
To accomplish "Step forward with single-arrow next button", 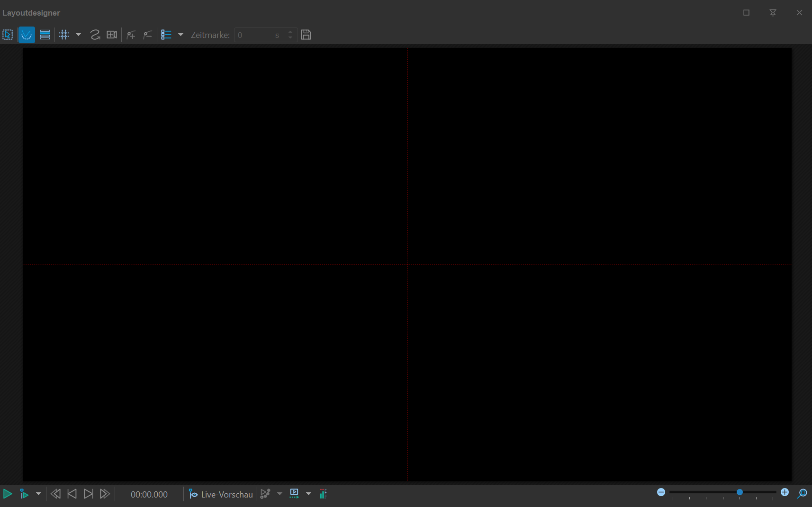I will pos(89,494).
